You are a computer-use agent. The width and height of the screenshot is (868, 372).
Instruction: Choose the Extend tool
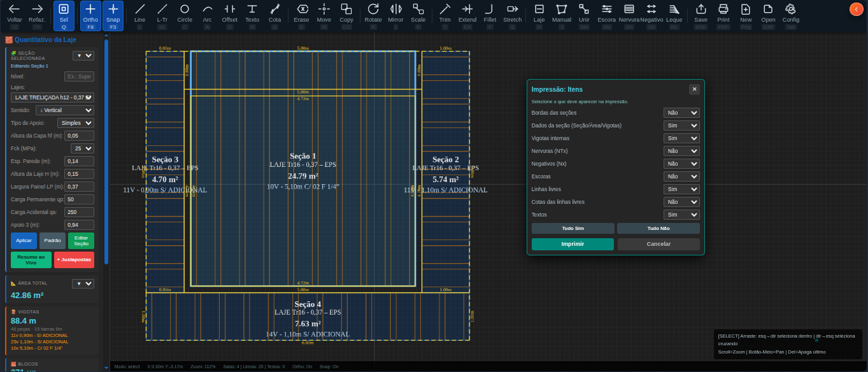pyautogui.click(x=467, y=16)
